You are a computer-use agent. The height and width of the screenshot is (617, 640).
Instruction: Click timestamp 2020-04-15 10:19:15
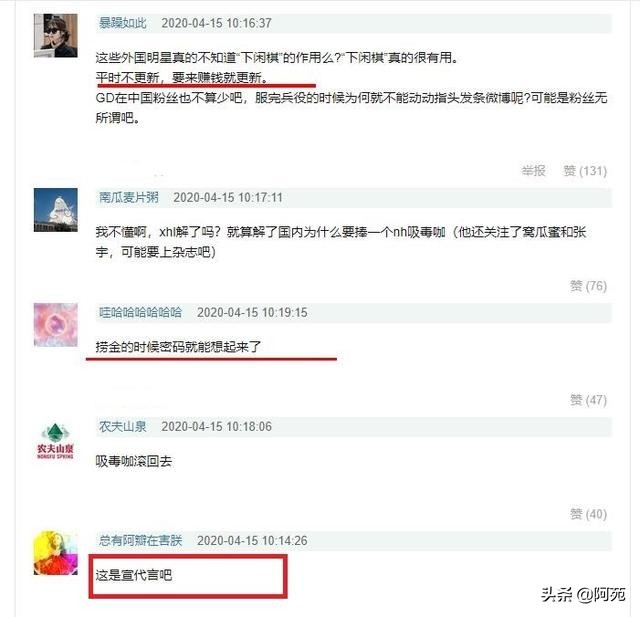point(252,313)
